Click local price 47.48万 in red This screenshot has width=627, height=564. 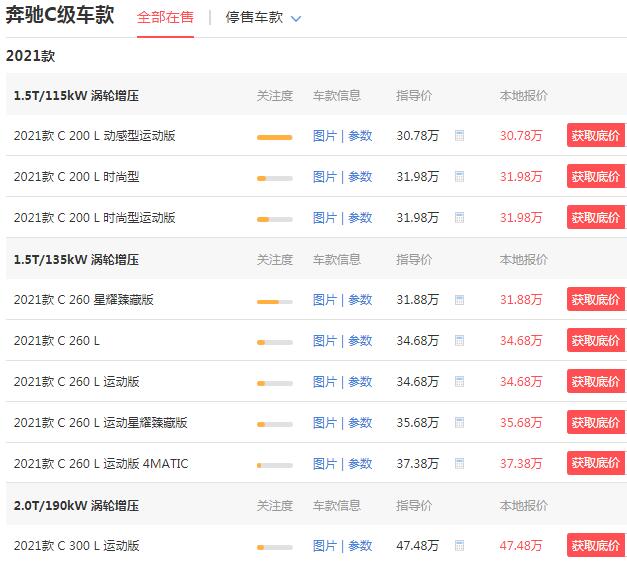click(521, 546)
